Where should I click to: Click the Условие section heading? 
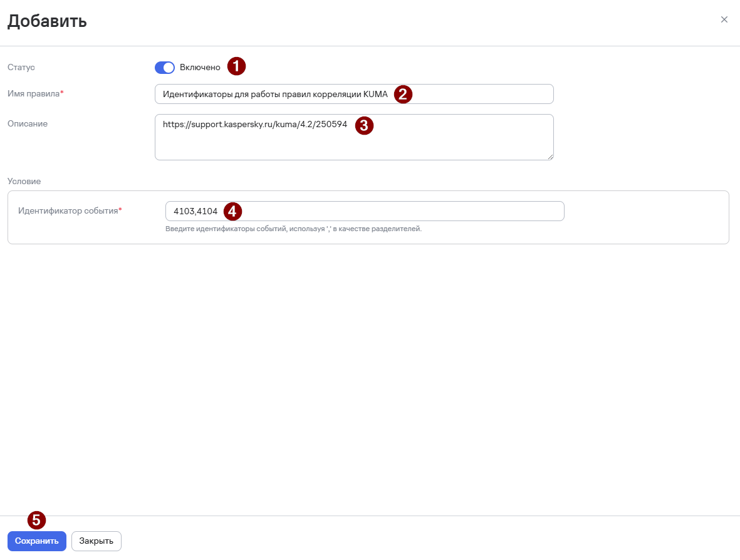coord(24,182)
